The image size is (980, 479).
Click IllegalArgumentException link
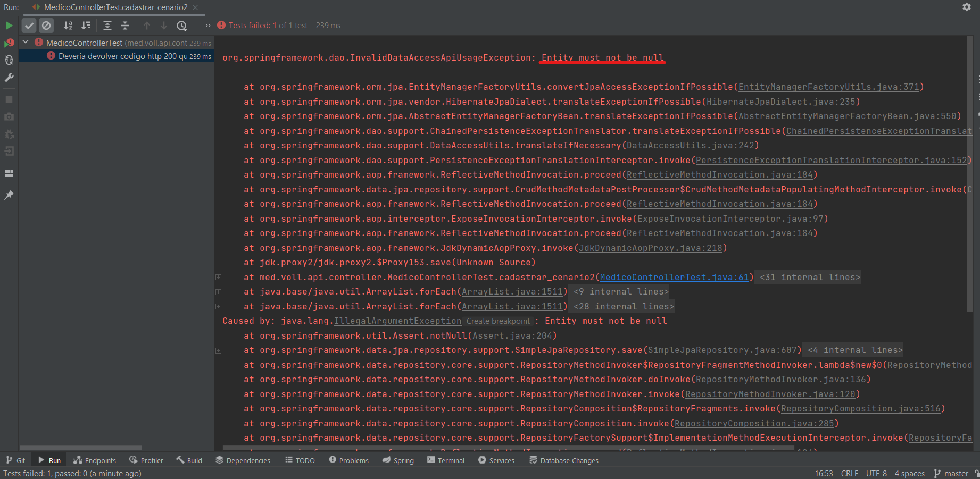397,321
